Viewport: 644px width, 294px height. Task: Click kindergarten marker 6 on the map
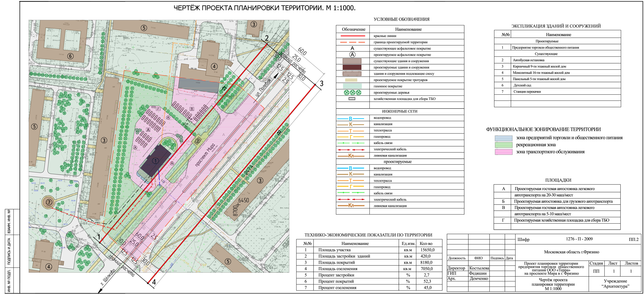70,56
